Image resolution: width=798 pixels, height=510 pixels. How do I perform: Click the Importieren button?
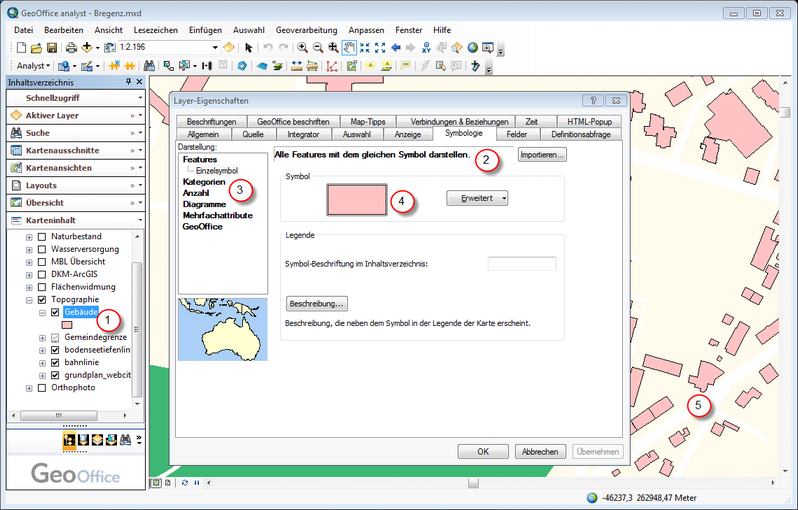coord(542,155)
